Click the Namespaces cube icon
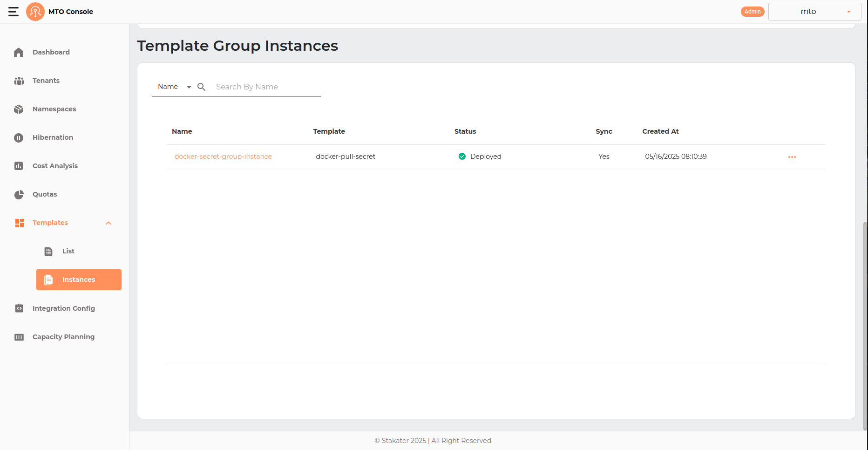 pos(19,109)
